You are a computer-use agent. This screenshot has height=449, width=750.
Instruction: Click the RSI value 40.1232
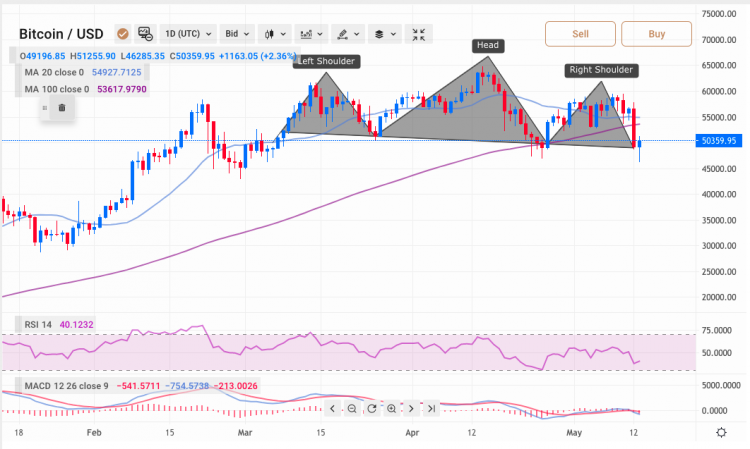[x=77, y=325]
